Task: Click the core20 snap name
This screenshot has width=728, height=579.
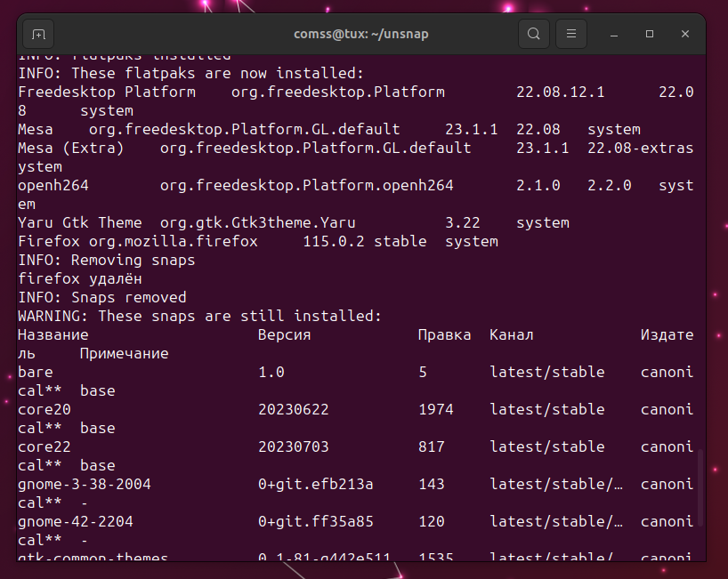Action: tap(44, 409)
